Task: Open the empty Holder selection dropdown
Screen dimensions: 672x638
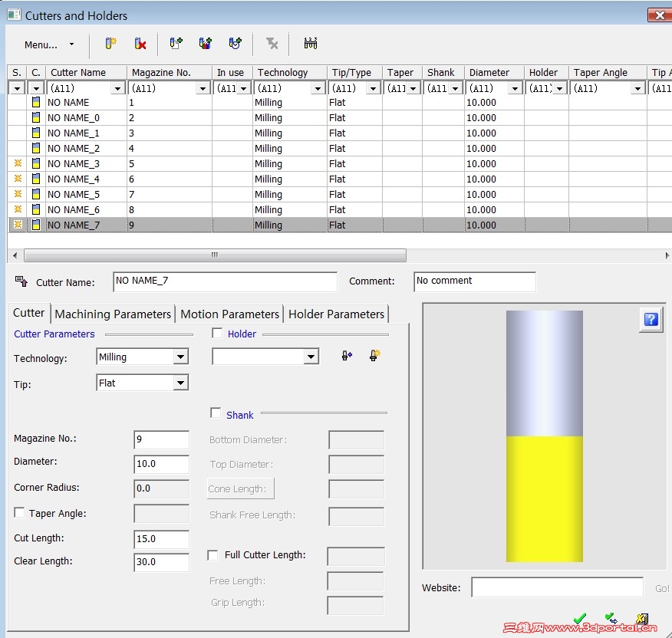Action: coord(311,357)
